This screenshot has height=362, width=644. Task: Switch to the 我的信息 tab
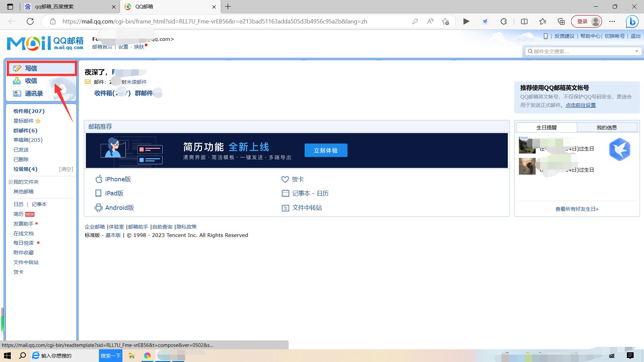607,127
